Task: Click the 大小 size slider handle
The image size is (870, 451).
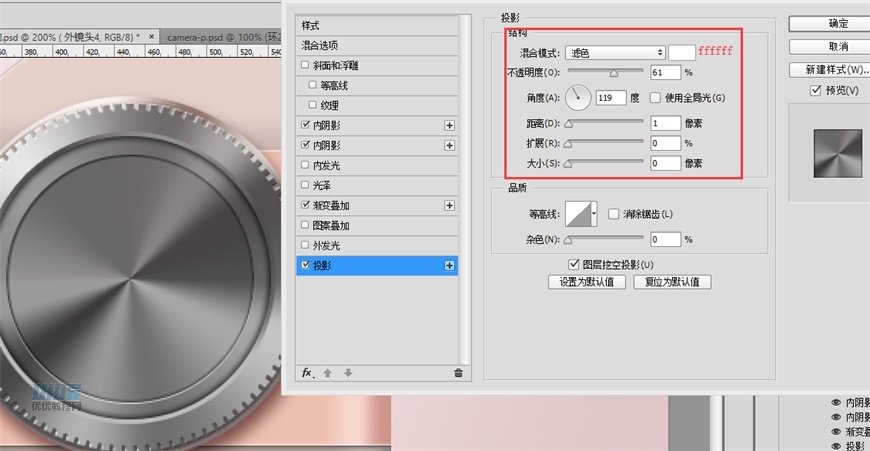Action: pos(568,164)
